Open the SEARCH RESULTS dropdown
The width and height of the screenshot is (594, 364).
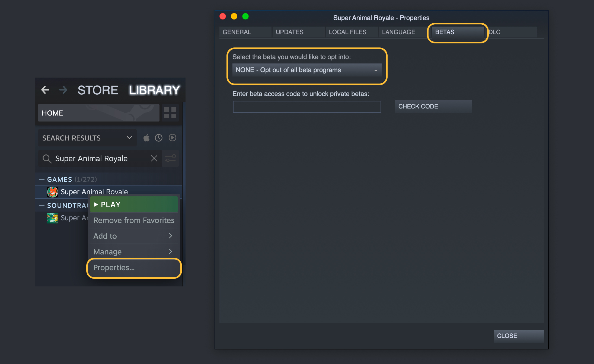pyautogui.click(x=87, y=138)
